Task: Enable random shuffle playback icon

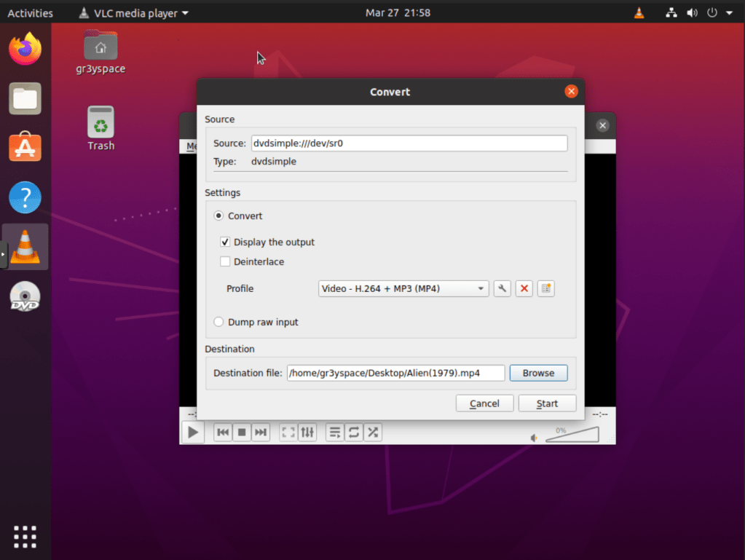Action: (x=373, y=433)
